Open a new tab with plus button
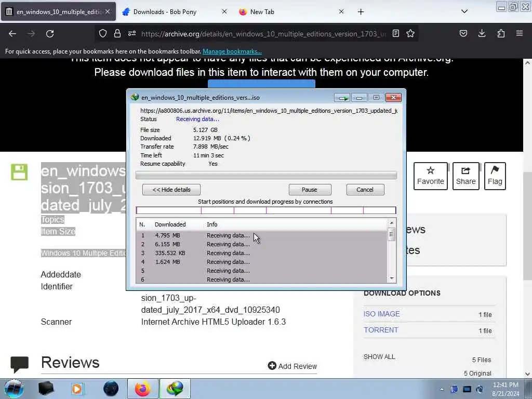532x399 pixels. point(361,12)
